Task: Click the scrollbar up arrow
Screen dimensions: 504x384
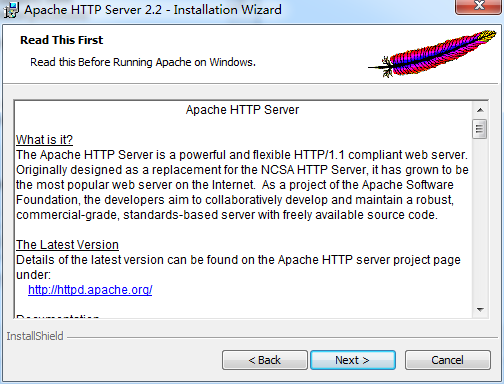Action: click(x=480, y=110)
